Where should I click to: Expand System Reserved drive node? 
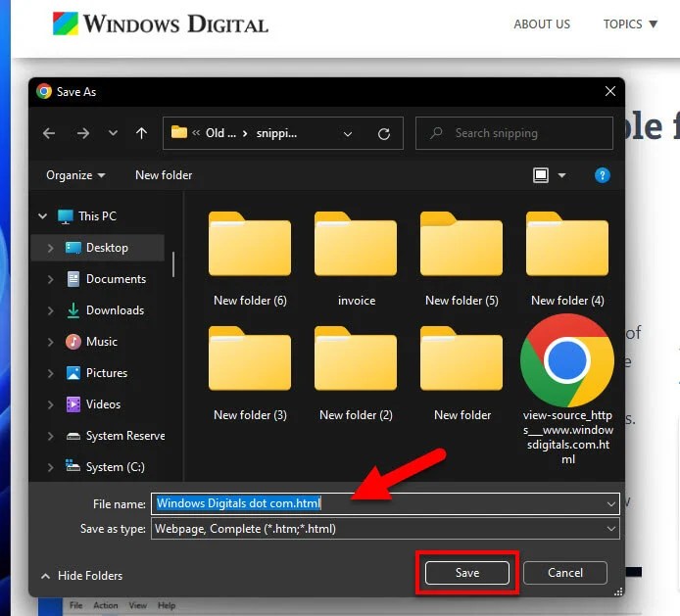pos(50,436)
